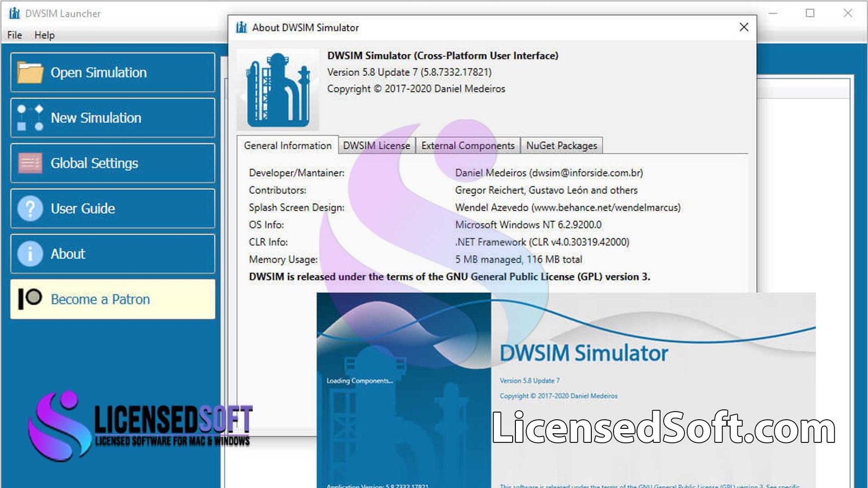The height and width of the screenshot is (488, 868).
Task: Open the NuGet Packages tab
Action: click(x=561, y=145)
